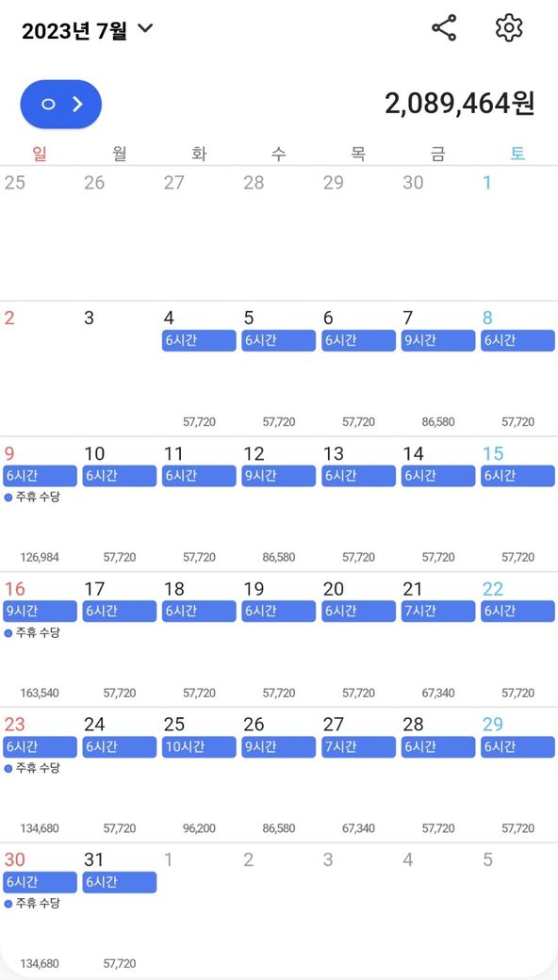
Task: Tap the 주휴 수당 entry on July 30
Action: 32,904
